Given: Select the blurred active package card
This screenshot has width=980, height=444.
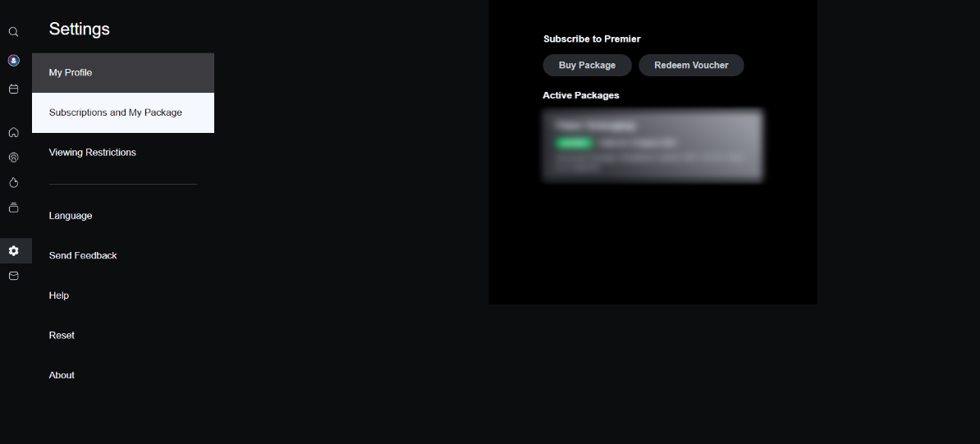Looking at the screenshot, I should 653,146.
